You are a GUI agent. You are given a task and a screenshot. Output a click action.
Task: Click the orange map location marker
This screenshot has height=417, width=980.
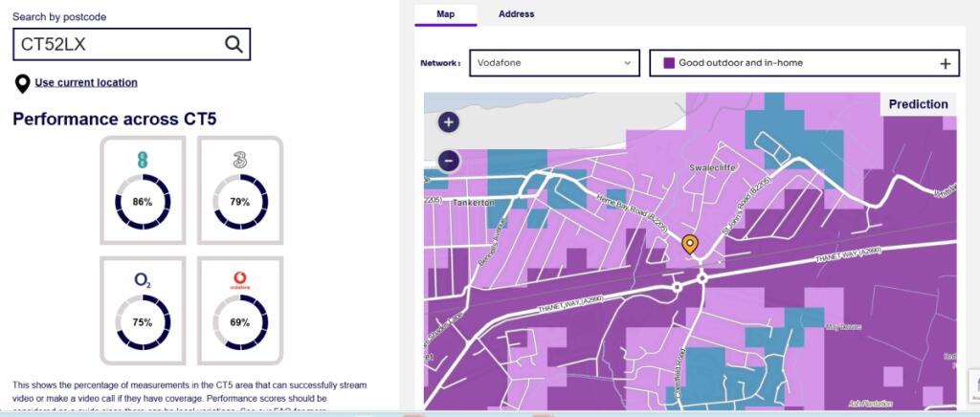click(689, 245)
